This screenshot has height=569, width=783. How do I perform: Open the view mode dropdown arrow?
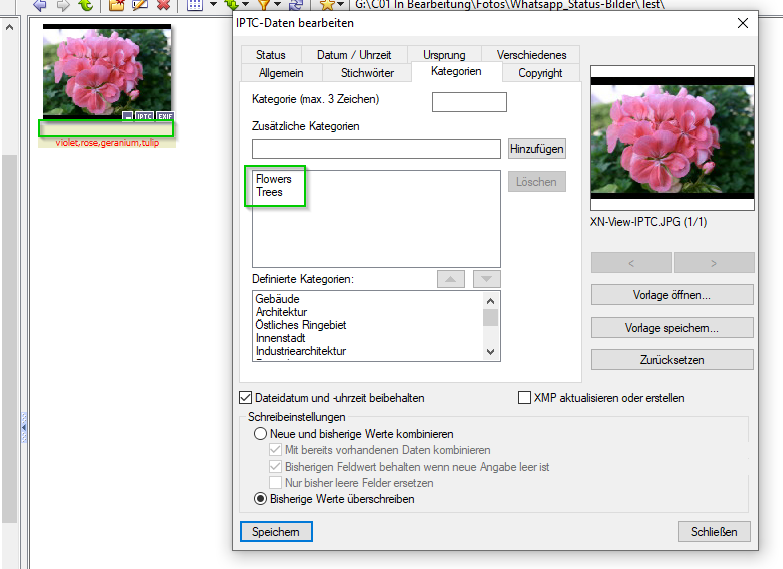213,4
